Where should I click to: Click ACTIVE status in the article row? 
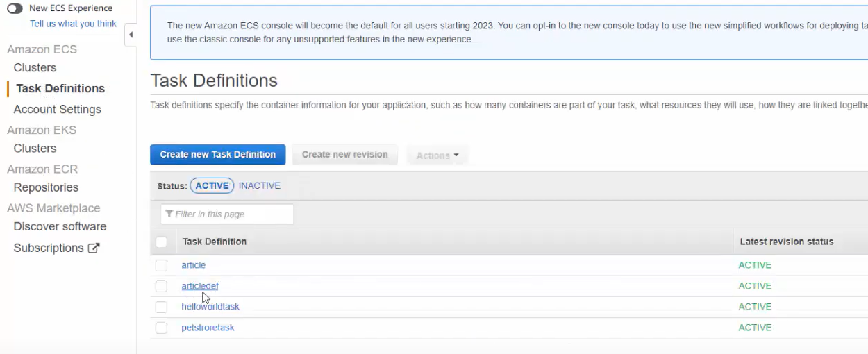click(x=755, y=266)
